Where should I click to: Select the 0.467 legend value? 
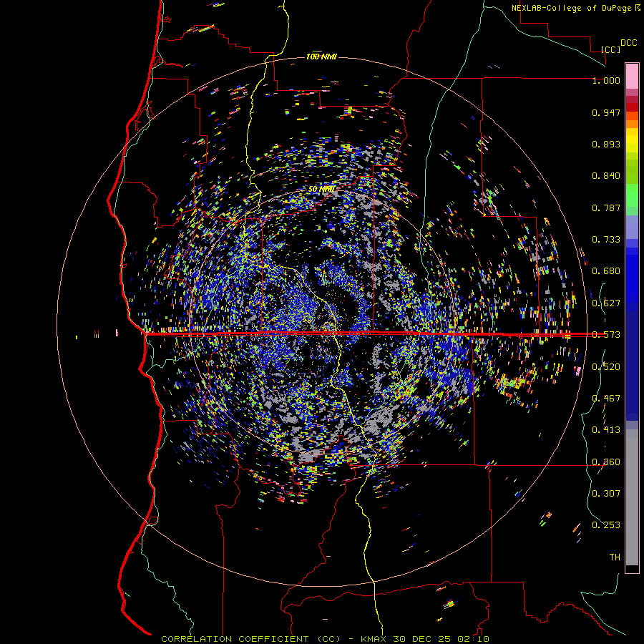point(606,399)
